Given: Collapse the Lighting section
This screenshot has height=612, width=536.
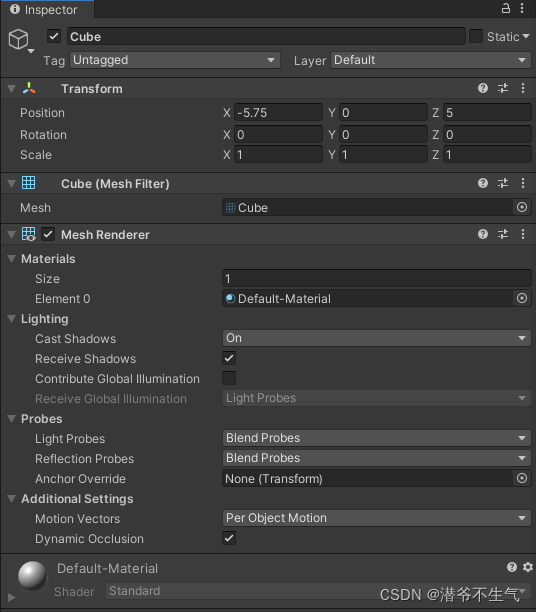Looking at the screenshot, I should tap(12, 319).
